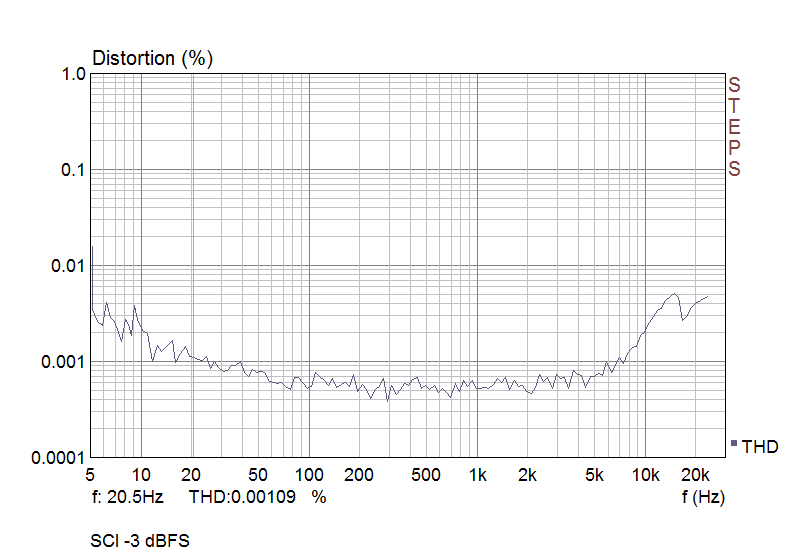800x555 pixels.
Task: Click the 5 frequency tick label
Action: pyautogui.click(x=90, y=475)
